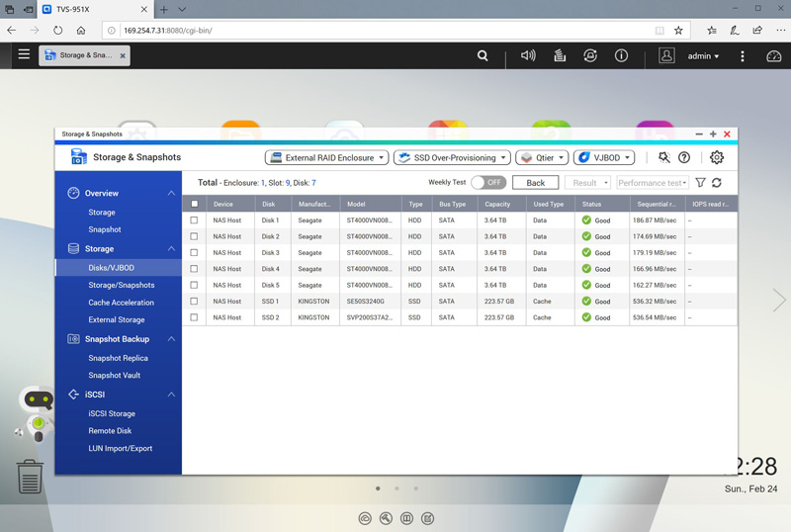Open the diagnostic tools wrench icon

tap(664, 157)
